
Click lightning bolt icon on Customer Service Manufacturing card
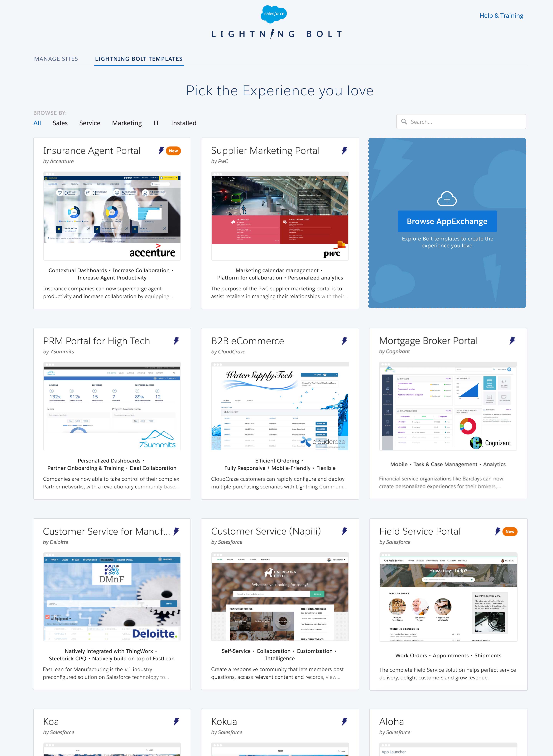(x=176, y=531)
